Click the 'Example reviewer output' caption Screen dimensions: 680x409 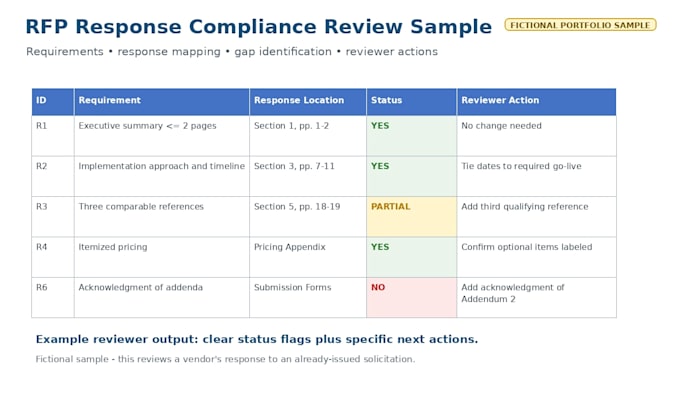257,339
